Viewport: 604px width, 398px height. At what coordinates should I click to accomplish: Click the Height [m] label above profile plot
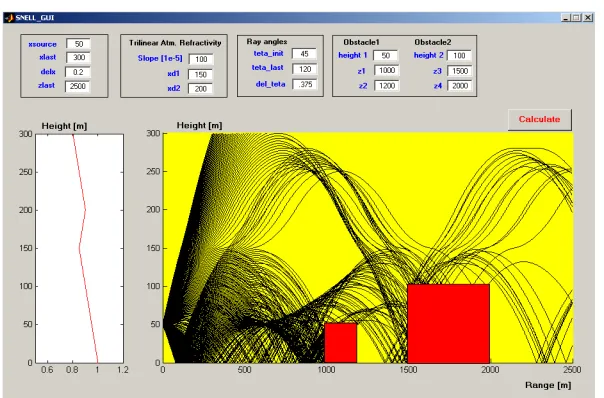point(64,126)
